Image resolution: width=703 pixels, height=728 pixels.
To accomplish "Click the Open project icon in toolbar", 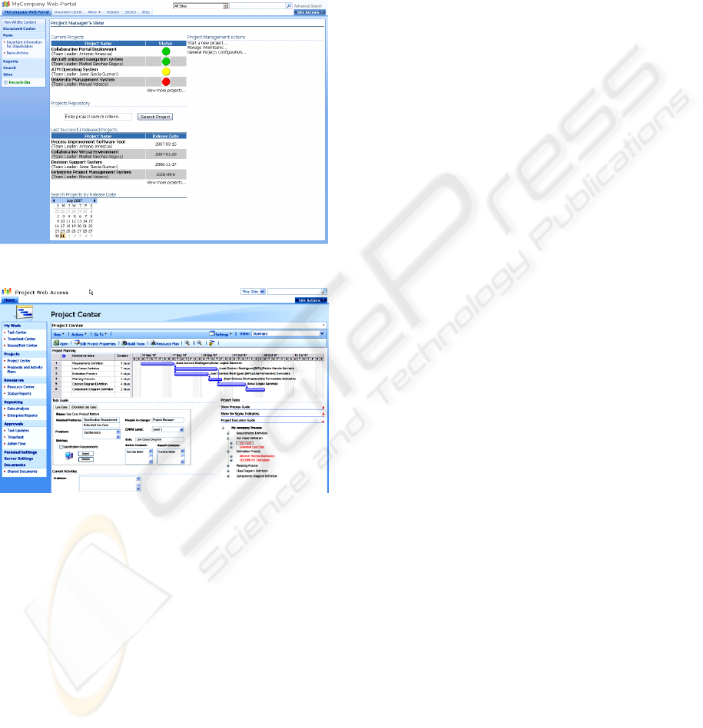I will pos(55,343).
